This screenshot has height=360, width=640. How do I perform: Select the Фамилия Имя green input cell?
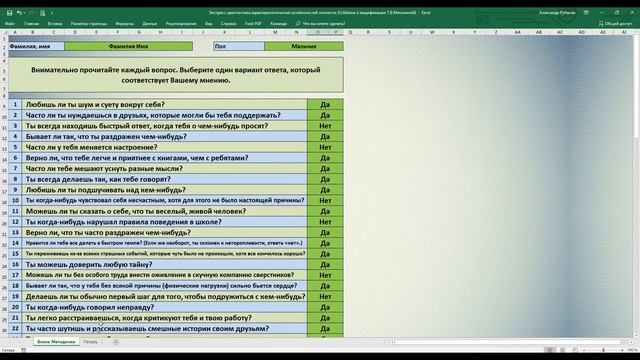pos(129,46)
